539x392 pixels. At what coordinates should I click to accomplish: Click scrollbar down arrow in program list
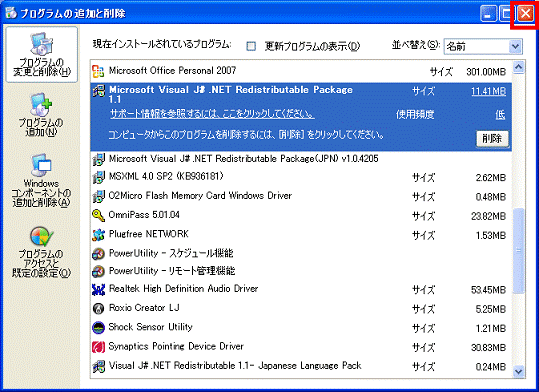tap(518, 371)
